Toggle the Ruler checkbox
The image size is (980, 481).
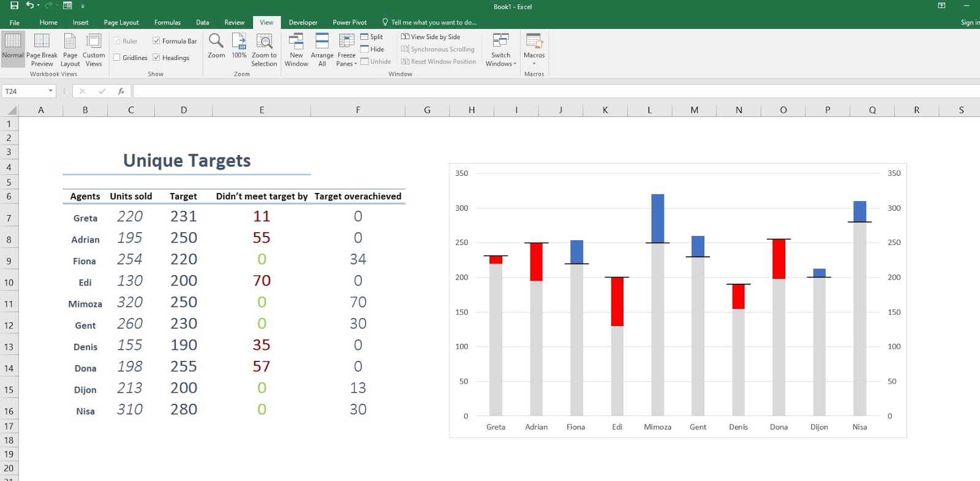pos(116,41)
